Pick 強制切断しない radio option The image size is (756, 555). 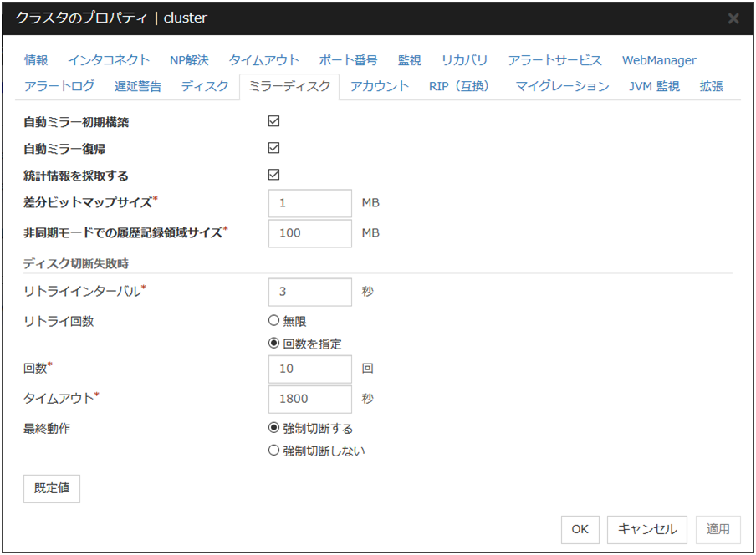(x=273, y=451)
